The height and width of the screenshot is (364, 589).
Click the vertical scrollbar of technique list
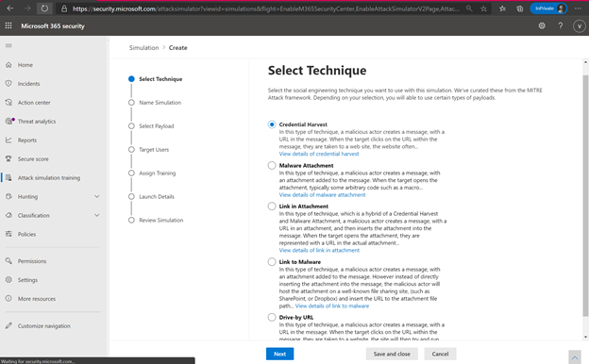(585, 195)
